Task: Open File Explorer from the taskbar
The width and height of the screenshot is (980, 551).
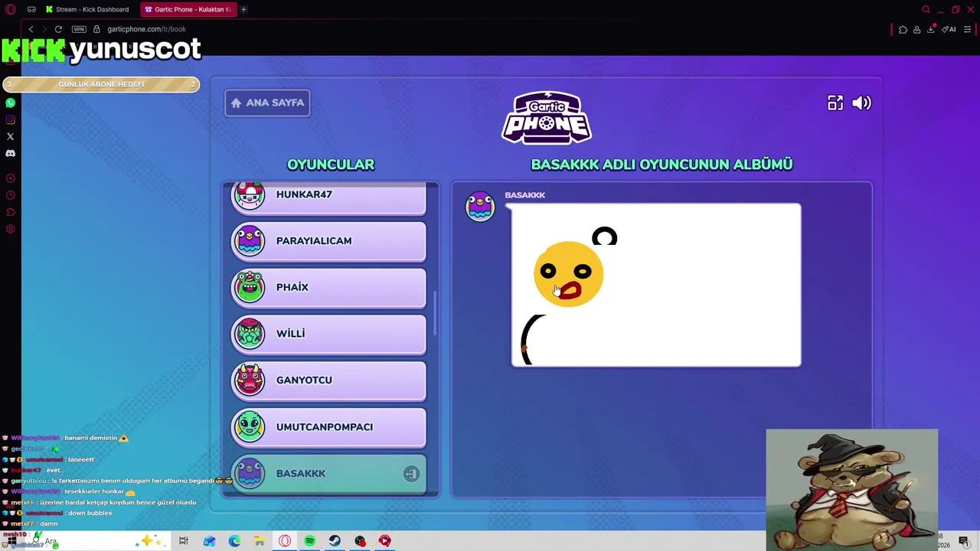Action: (260, 541)
